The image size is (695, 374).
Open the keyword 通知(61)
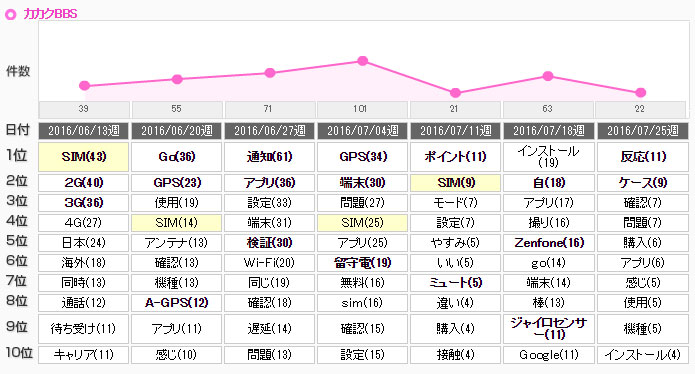(269, 157)
